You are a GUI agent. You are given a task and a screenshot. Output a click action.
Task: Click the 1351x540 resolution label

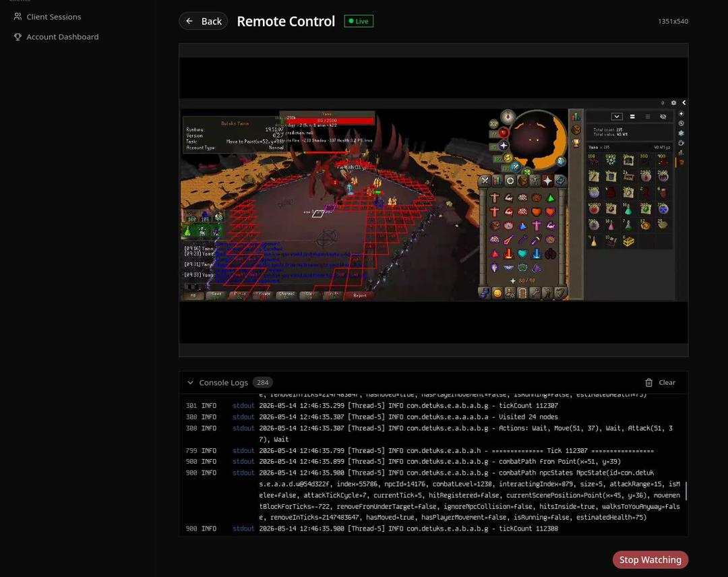pos(673,22)
